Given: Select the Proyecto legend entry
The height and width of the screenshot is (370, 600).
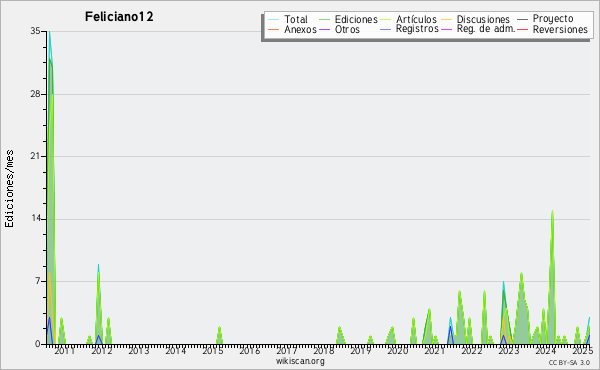Looking at the screenshot, I should pyautogui.click(x=553, y=19).
